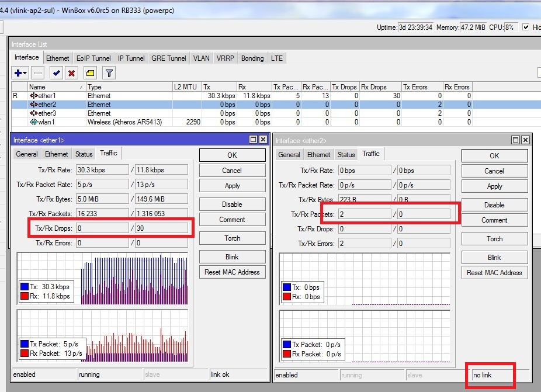This screenshot has width=541, height=392.
Task: Switch to the EoIP Tunnel tab
Action: 93,58
